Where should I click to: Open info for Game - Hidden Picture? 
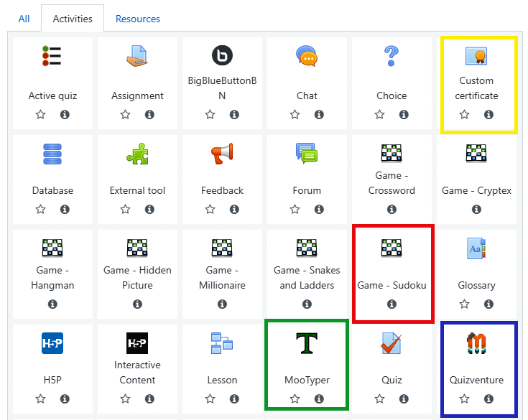137,304
